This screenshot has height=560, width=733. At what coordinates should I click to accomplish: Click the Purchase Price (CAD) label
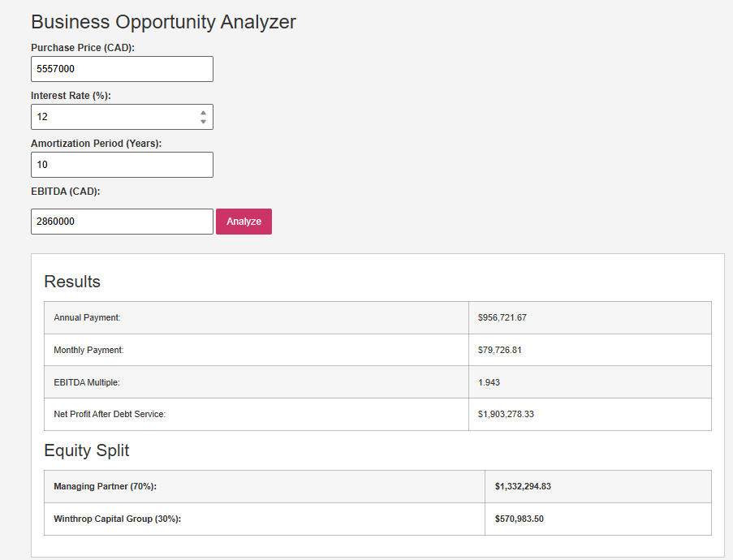83,48
